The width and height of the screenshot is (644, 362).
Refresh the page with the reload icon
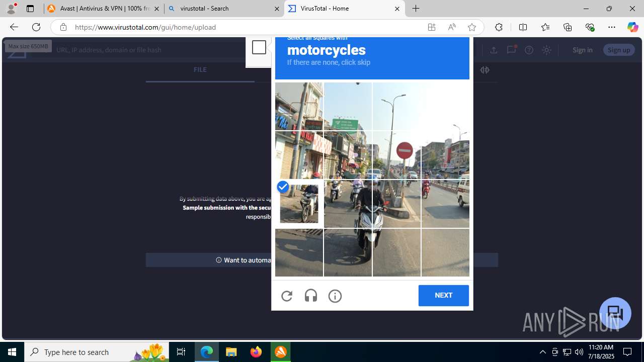coord(36,27)
